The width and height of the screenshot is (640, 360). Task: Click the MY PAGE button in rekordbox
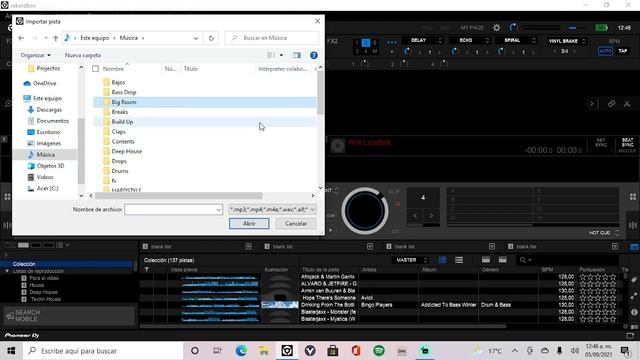click(x=472, y=28)
